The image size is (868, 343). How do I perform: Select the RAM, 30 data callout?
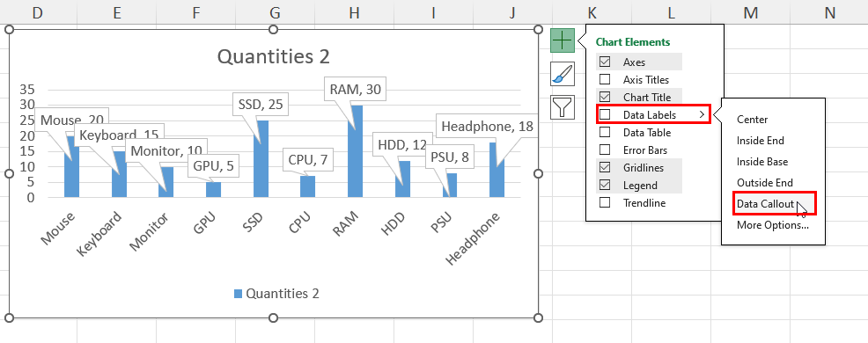click(356, 90)
